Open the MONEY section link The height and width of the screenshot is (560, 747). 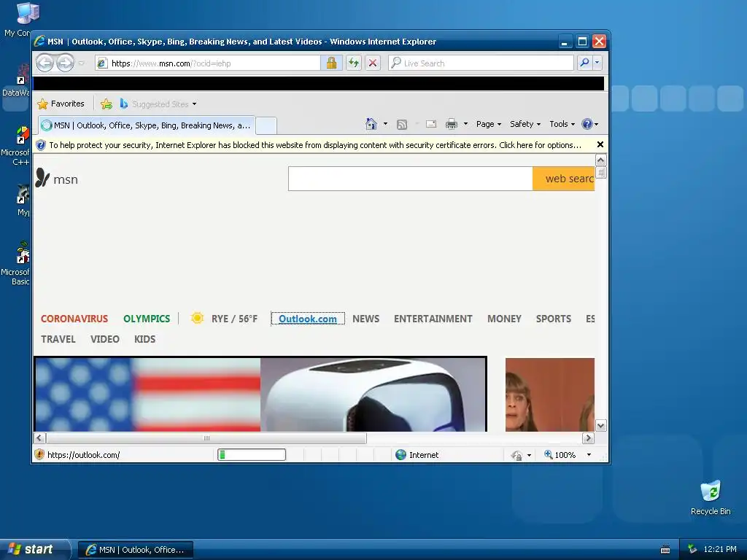(x=504, y=319)
